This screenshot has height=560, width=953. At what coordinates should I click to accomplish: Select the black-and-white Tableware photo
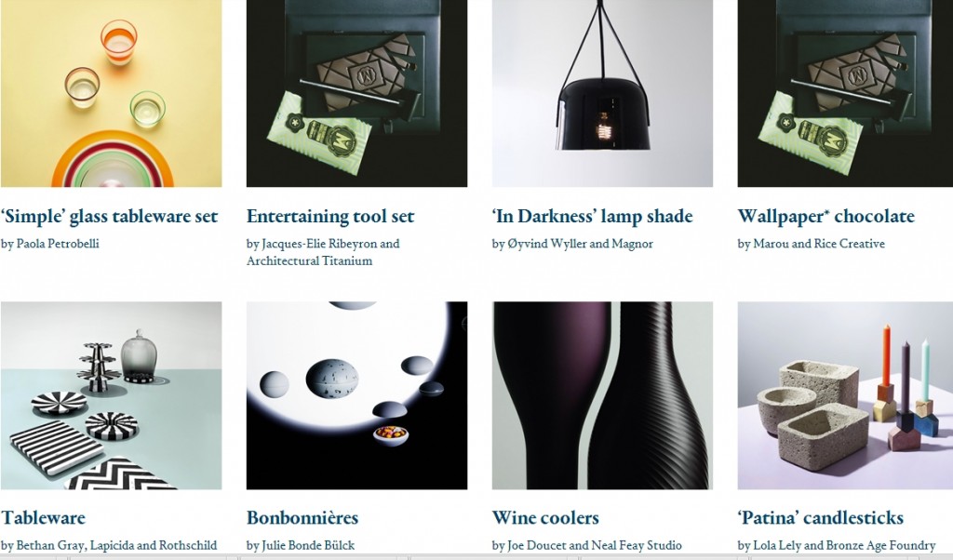click(112, 395)
